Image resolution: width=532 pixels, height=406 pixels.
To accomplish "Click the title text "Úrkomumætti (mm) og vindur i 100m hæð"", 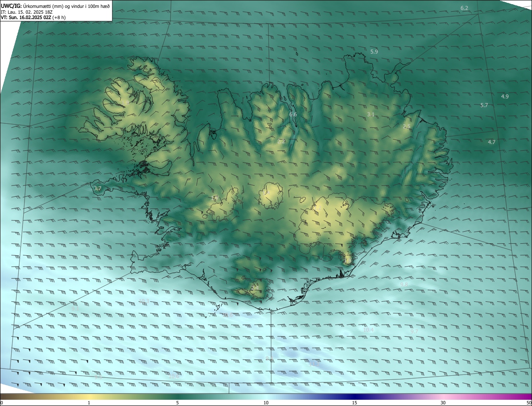I will pyautogui.click(x=66, y=5).
